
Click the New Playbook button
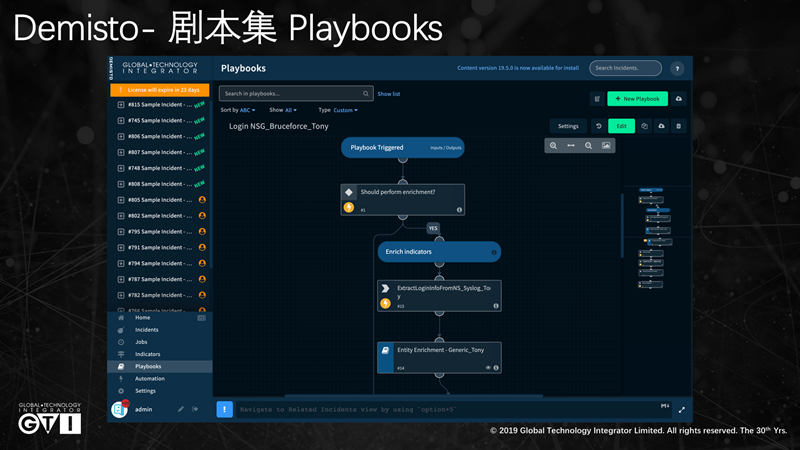637,98
